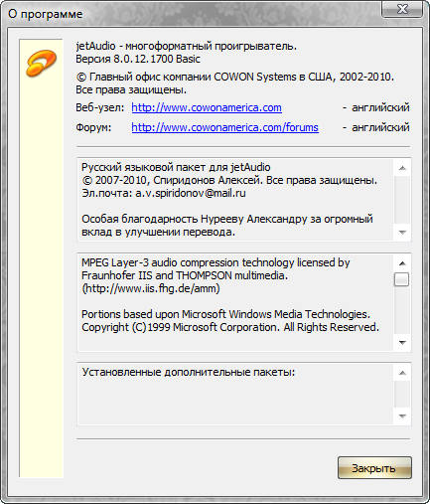Open the cowonamerica.com/forums link
The width and height of the screenshot is (430, 504).
click(x=225, y=127)
